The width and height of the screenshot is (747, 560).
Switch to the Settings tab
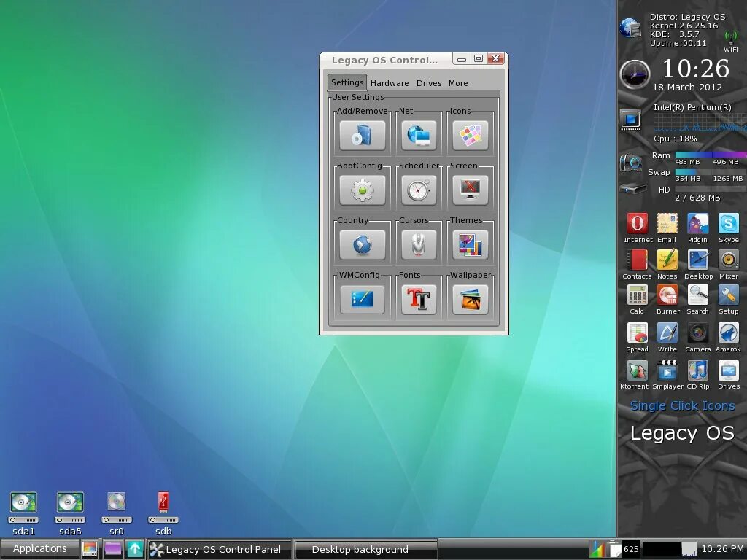click(347, 82)
